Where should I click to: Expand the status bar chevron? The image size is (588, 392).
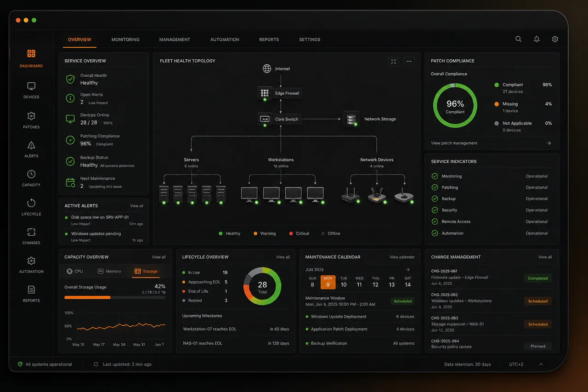tap(541, 364)
